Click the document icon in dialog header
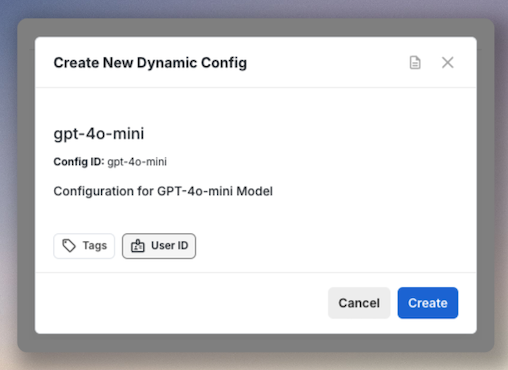 tap(415, 63)
